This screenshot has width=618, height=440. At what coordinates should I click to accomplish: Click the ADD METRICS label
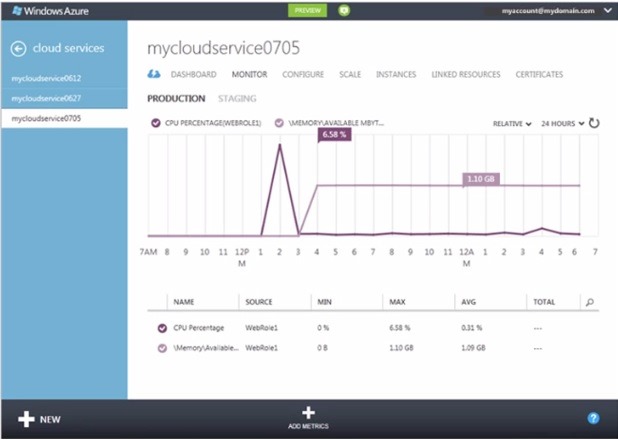308,426
